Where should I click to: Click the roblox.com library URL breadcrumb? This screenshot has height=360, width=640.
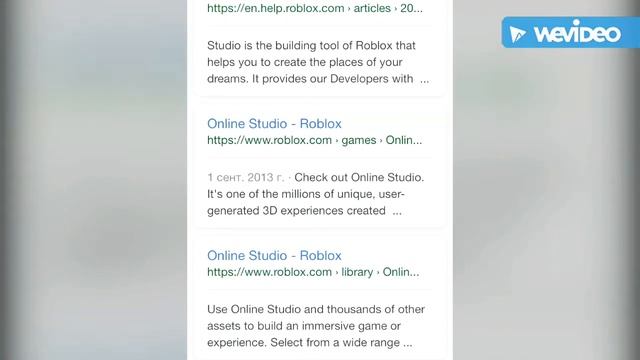(x=313, y=272)
